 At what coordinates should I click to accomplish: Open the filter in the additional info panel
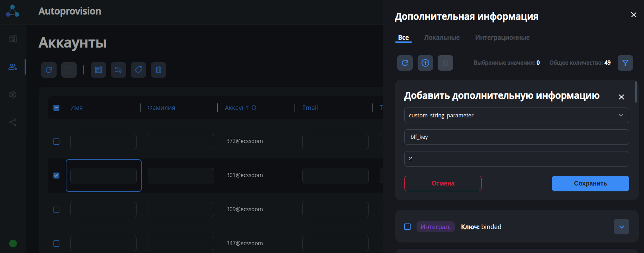(x=625, y=63)
